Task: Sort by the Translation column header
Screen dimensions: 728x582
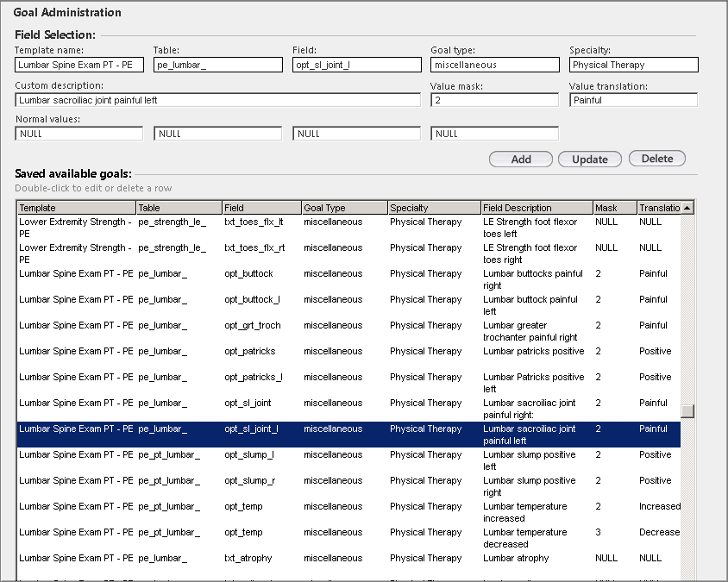Action: 659,208
